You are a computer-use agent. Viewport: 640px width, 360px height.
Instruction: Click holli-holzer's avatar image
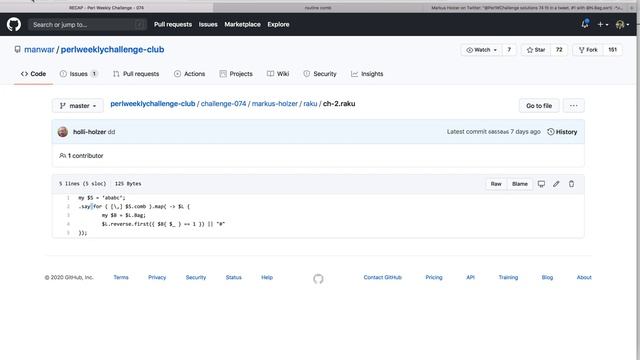(63, 132)
